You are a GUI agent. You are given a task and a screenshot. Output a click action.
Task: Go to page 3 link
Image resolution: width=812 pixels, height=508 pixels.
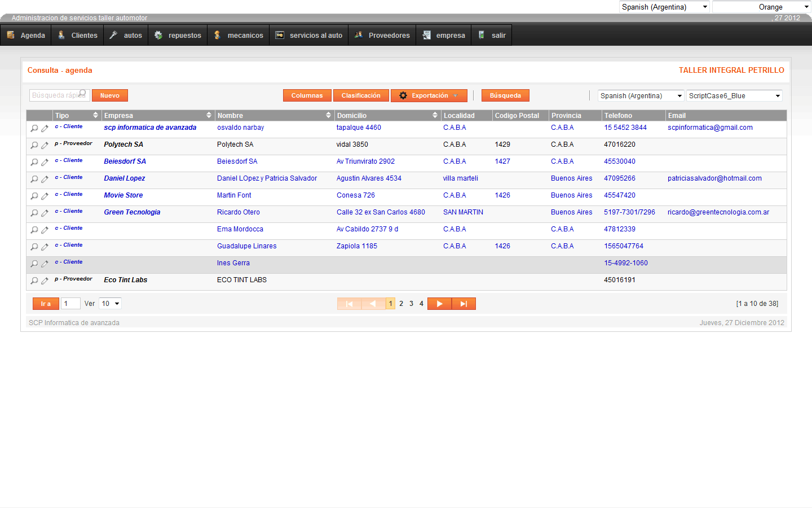(x=411, y=304)
